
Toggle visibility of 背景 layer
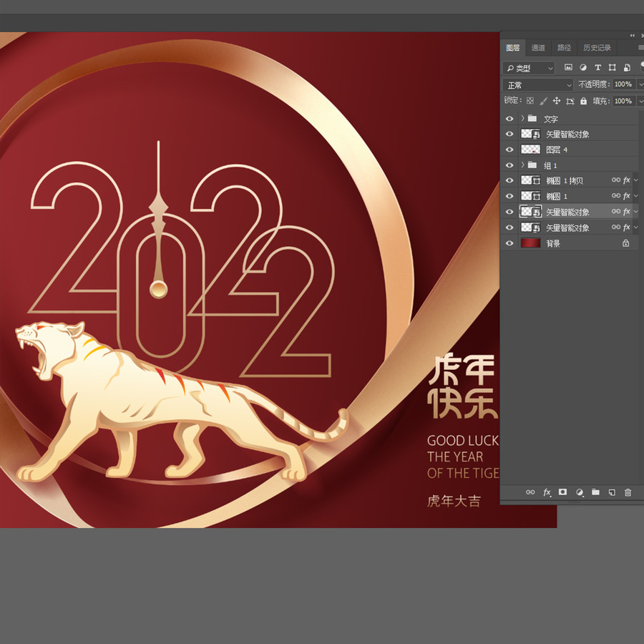(x=509, y=243)
